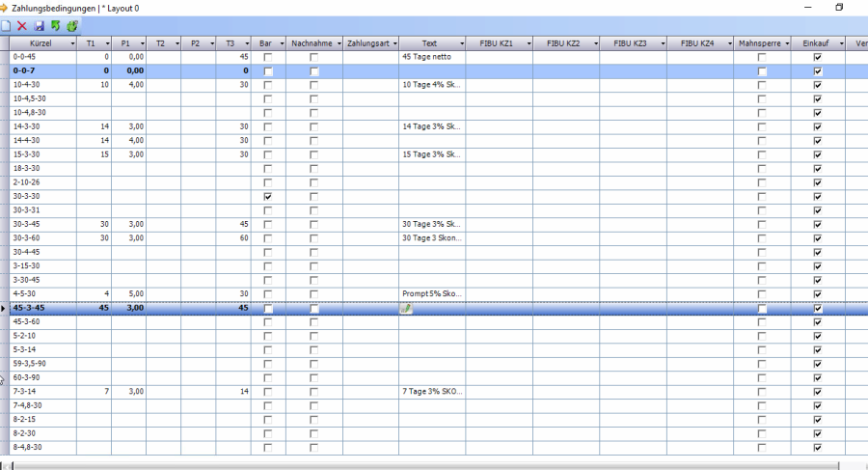Tick the Nachnahme checkbox for row 0-0-45
The width and height of the screenshot is (868, 470).
click(313, 57)
